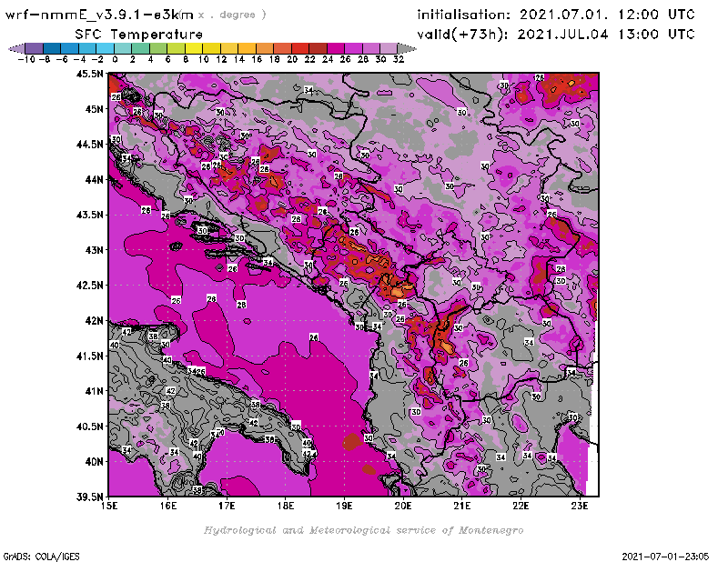The width and height of the screenshot is (728, 562).
Task: Click the 40.5N latitude axis label
Action: point(89,427)
